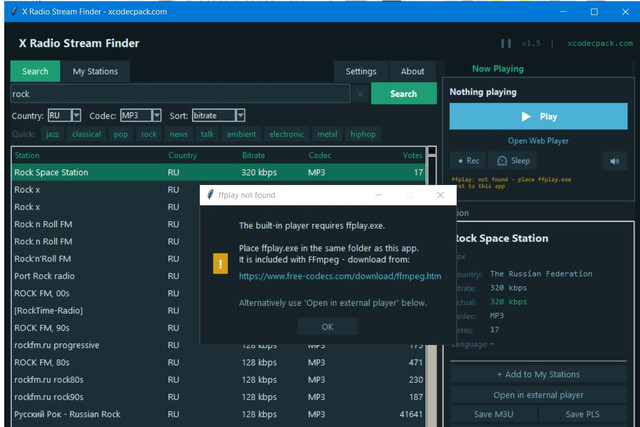The width and height of the screenshot is (640, 427).
Task: Click OK in the ffplay dialog
Action: tap(327, 327)
